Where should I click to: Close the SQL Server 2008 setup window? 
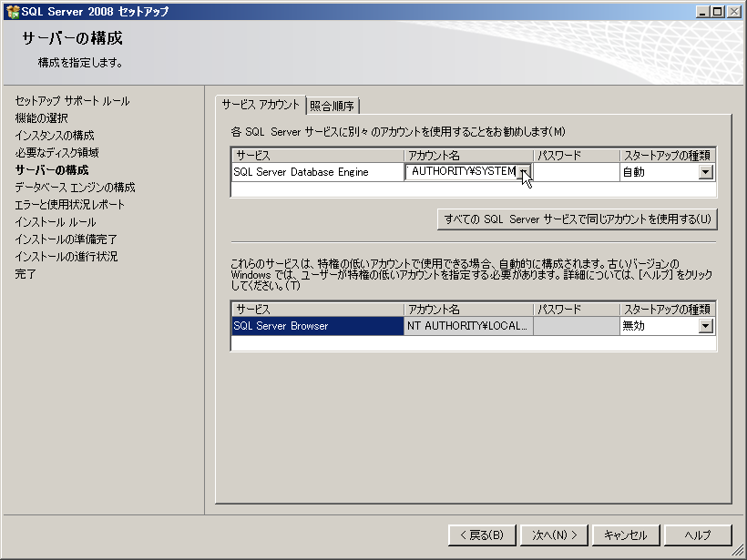(x=733, y=12)
